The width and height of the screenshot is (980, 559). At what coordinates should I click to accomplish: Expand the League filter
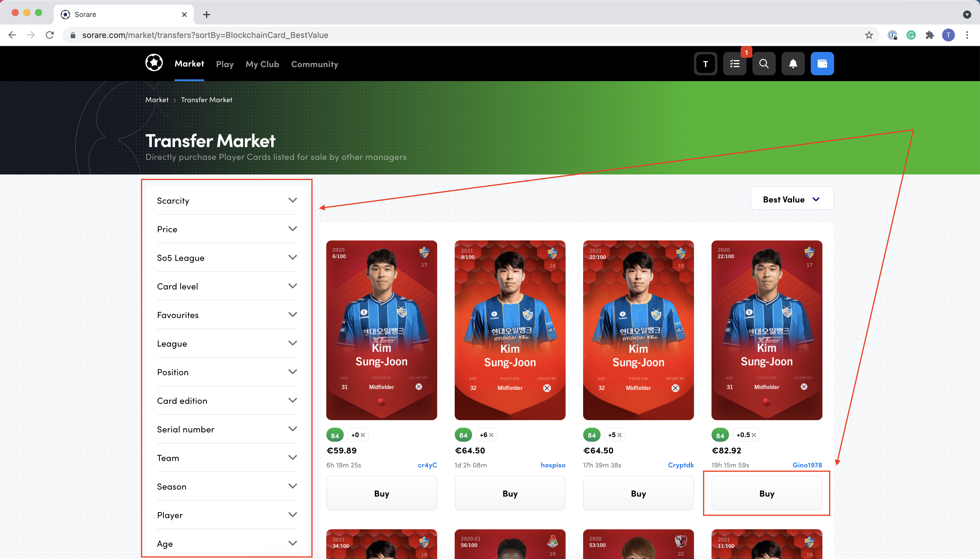click(227, 344)
